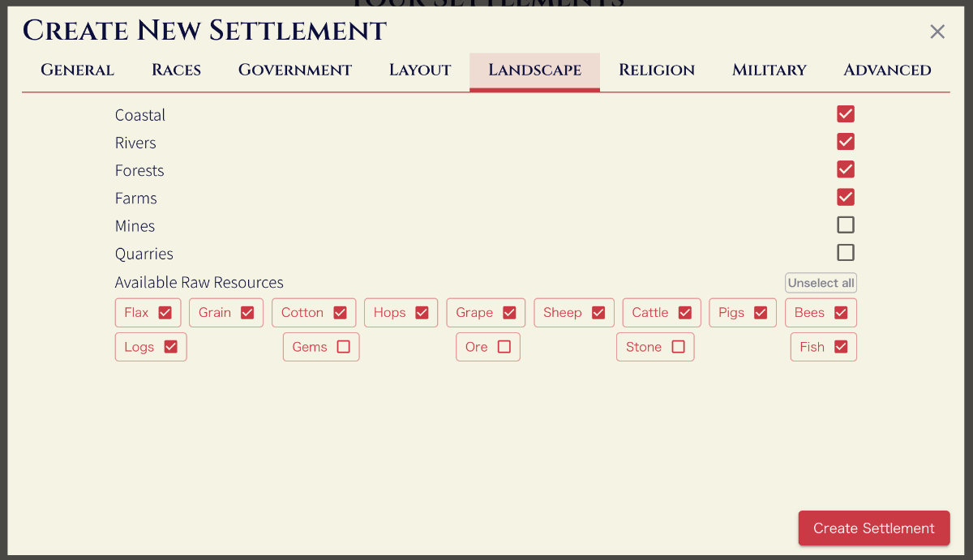Toggle the Flax raw resource
The width and height of the screenshot is (973, 560).
165,313
